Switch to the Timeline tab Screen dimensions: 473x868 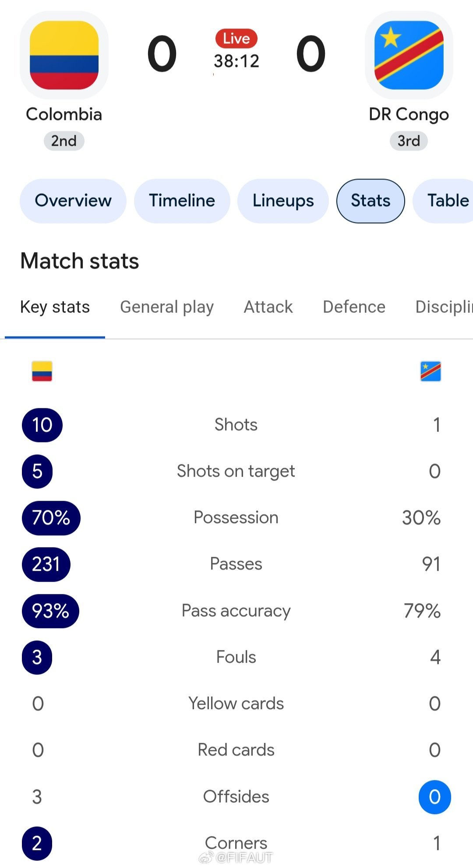click(x=182, y=201)
